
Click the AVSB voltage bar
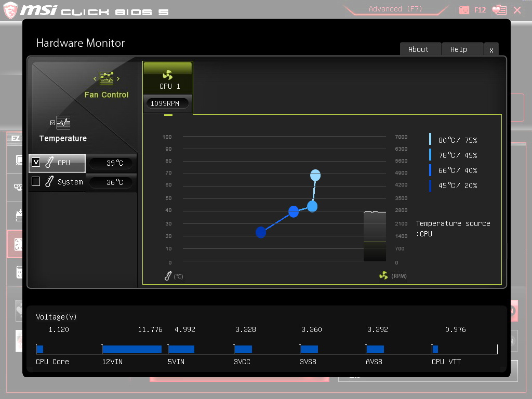(x=375, y=349)
